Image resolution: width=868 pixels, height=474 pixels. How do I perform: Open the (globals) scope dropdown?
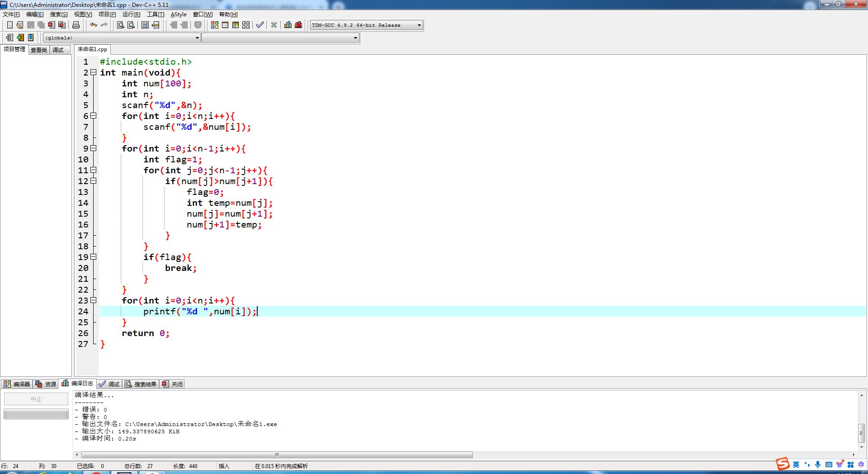(x=122, y=38)
